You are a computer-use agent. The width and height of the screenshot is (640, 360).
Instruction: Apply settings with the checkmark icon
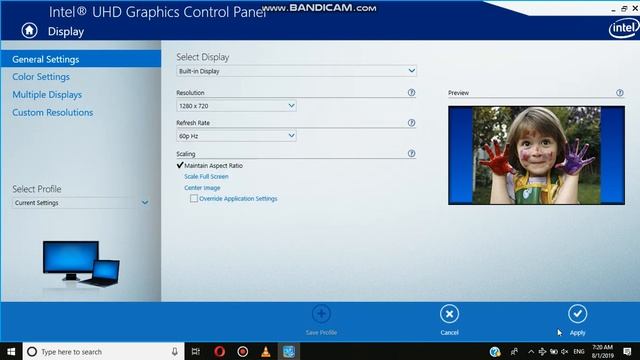coord(578,314)
